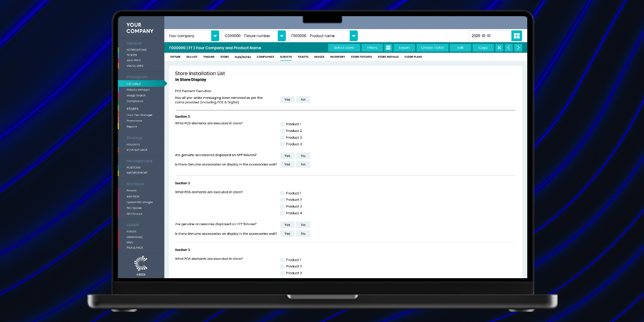Check Product 3 under Section 2
Image resolution: width=644 pixels, height=322 pixels.
point(282,137)
